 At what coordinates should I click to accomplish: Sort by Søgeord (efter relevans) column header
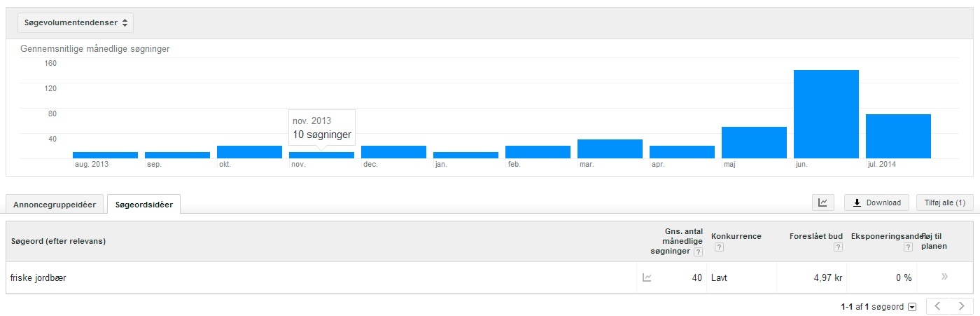click(x=58, y=241)
